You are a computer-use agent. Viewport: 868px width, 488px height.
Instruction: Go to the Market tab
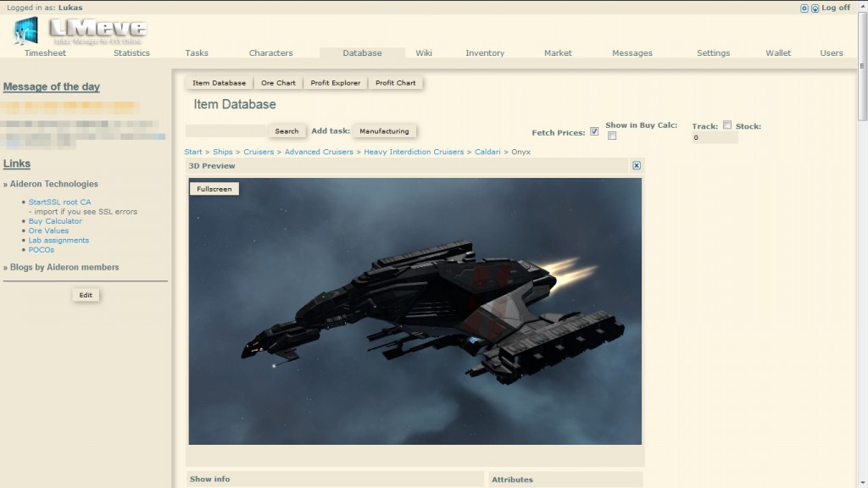pos(558,53)
